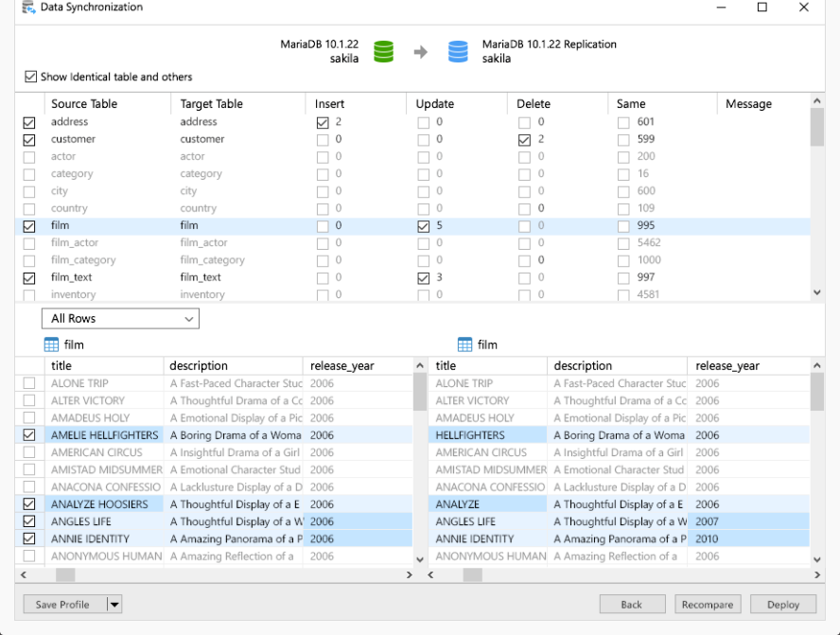
Task: Uncheck the address source table checkbox
Action: click(29, 122)
